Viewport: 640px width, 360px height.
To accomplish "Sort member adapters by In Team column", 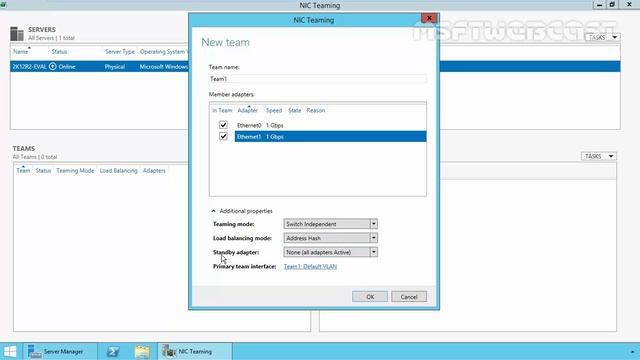I will click(x=222, y=111).
